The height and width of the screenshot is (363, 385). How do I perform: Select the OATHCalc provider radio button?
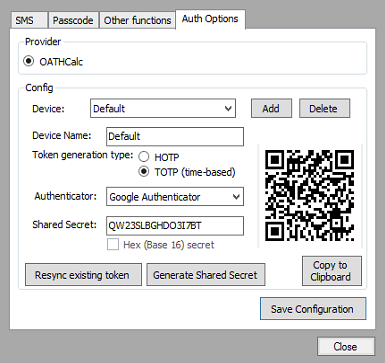(x=29, y=61)
